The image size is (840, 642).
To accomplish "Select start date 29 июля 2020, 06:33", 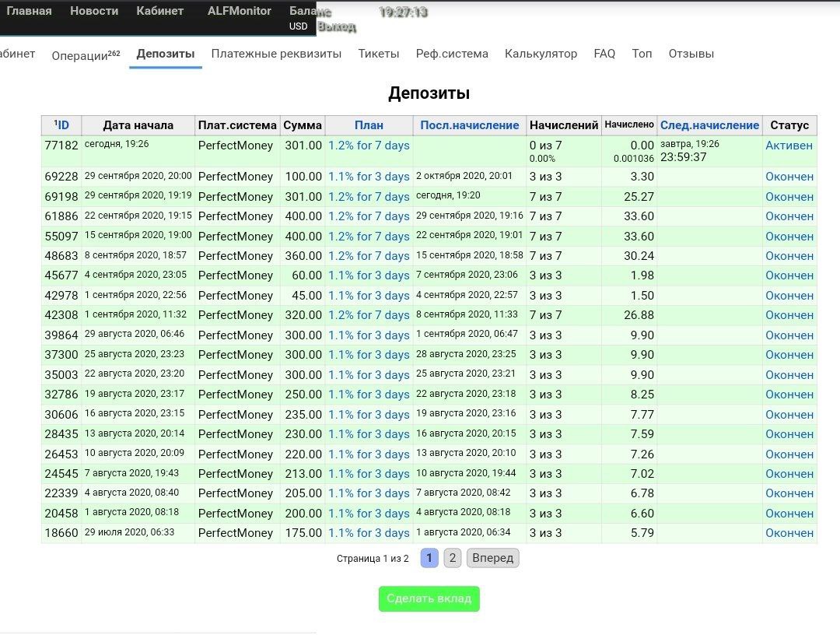I will pos(129,531).
